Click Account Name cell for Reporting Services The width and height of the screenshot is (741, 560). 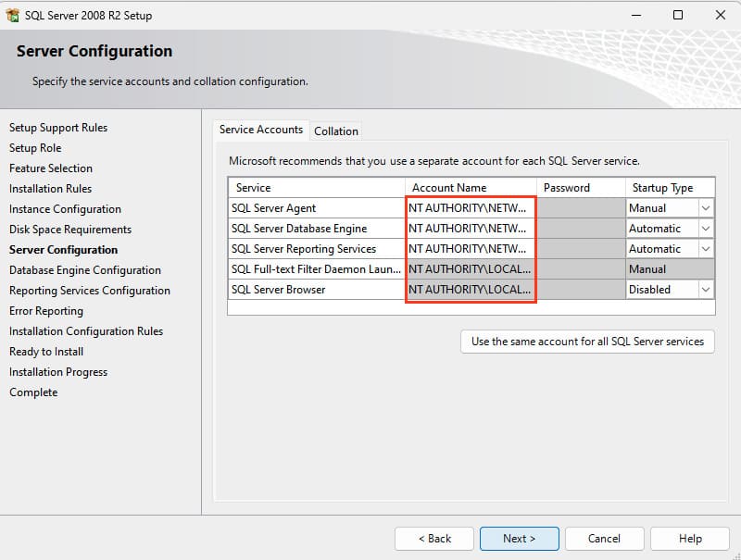(x=471, y=249)
